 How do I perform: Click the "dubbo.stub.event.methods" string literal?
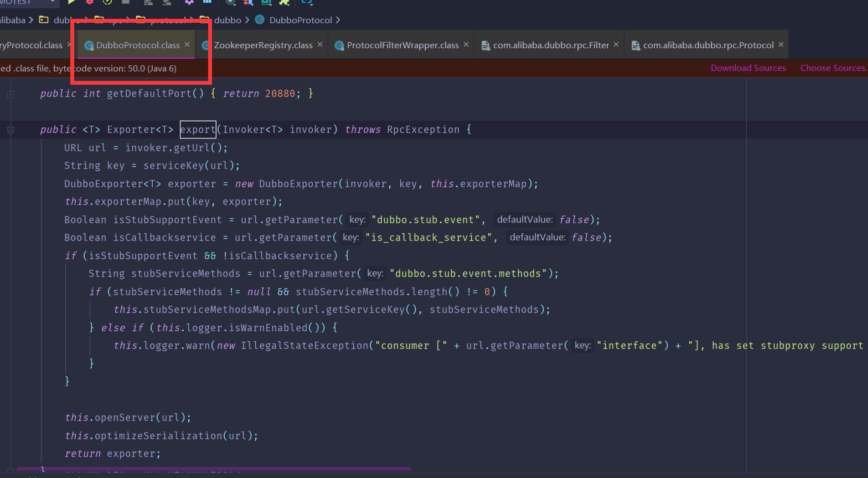tap(468, 274)
